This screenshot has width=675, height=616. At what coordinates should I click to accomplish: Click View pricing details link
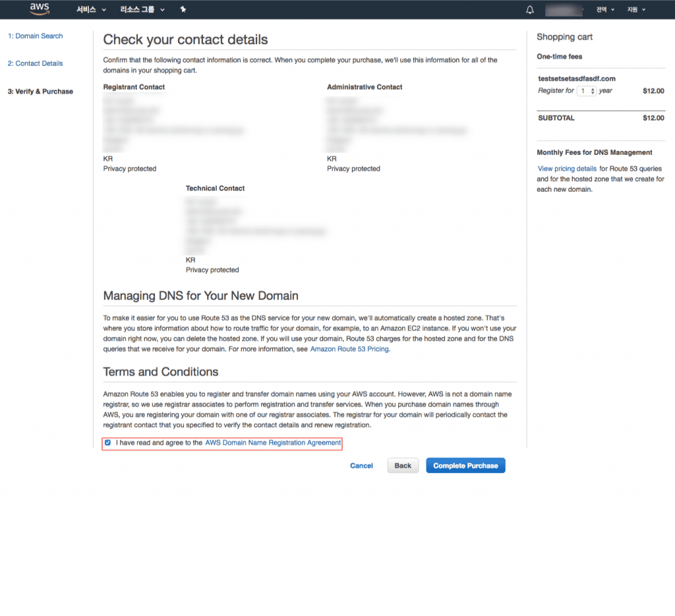coord(567,169)
